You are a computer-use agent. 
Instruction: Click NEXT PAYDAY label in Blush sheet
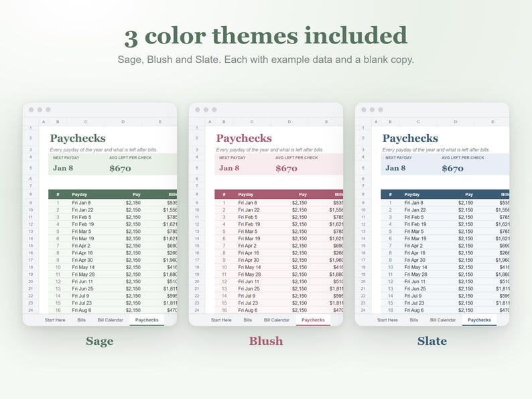[232, 158]
